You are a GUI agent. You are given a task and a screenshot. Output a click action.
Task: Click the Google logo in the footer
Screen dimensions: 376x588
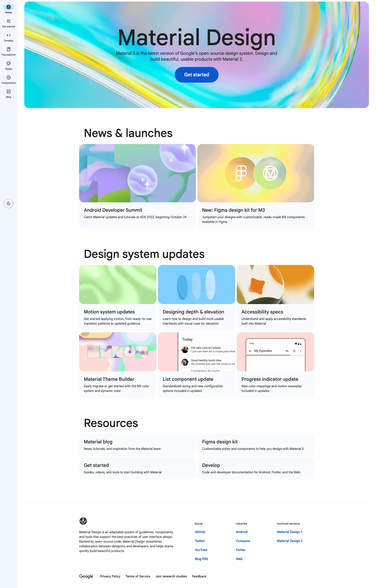pos(86,576)
